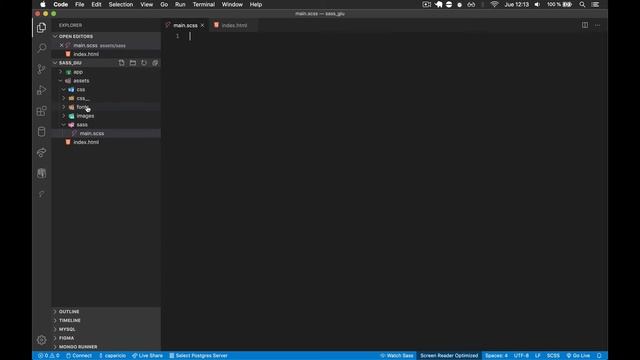
Task: Select index.html in Open Editors
Action: point(86,54)
